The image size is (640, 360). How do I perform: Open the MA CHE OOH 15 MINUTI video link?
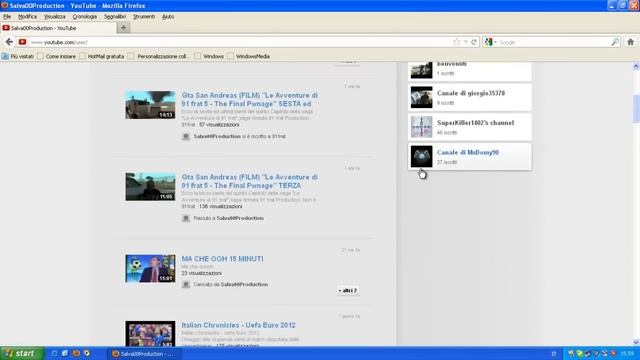coord(222,259)
